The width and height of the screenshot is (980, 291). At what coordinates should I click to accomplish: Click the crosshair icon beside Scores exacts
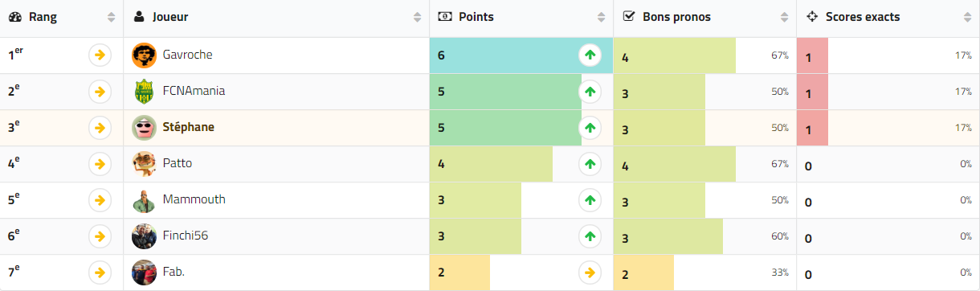[811, 17]
